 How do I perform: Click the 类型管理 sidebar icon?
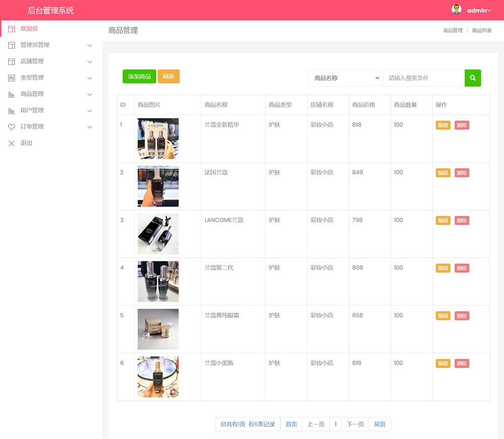tap(12, 78)
